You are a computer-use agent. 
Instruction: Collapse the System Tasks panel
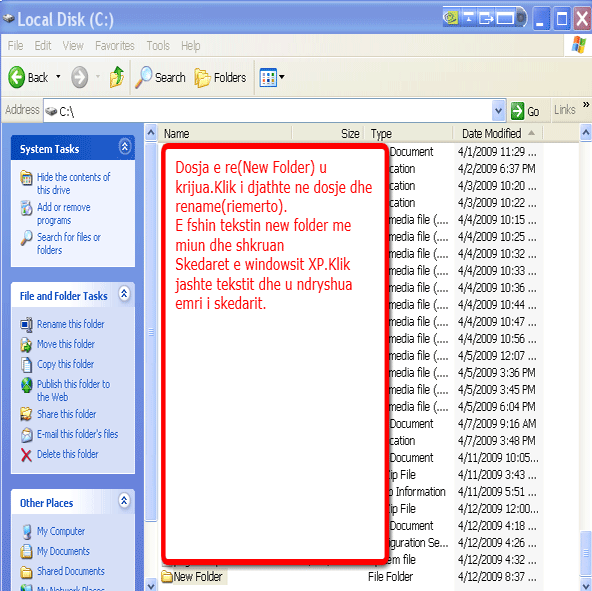(125, 147)
